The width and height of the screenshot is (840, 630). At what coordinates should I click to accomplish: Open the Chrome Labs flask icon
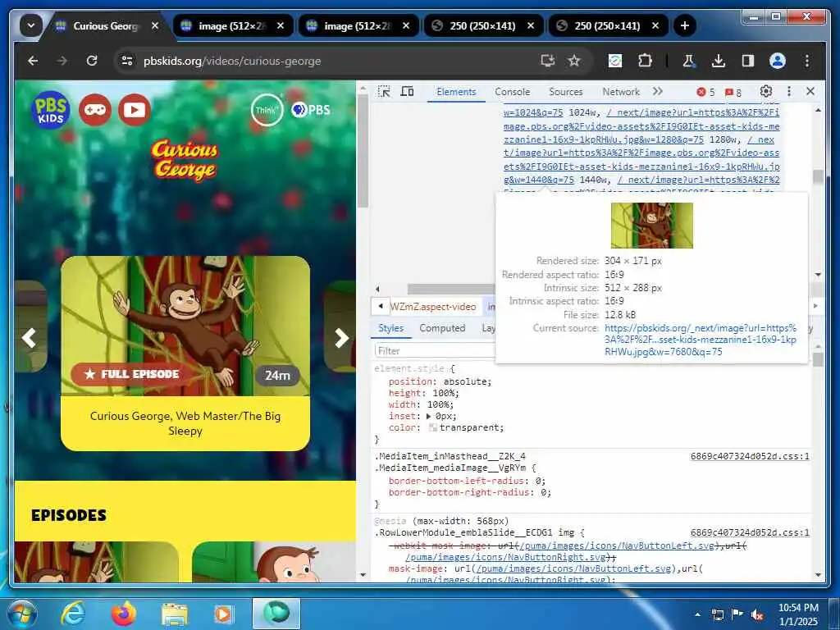pyautogui.click(x=688, y=61)
